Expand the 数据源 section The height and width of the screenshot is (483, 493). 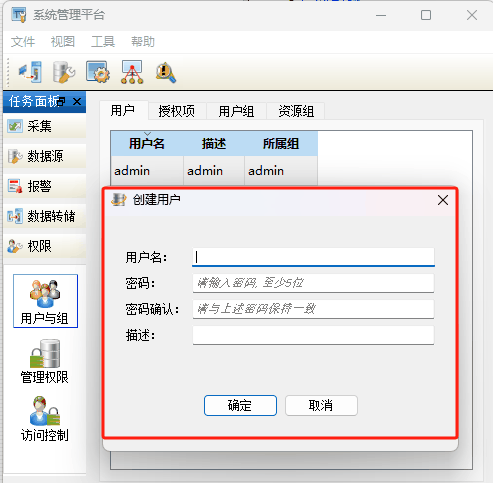[45, 156]
